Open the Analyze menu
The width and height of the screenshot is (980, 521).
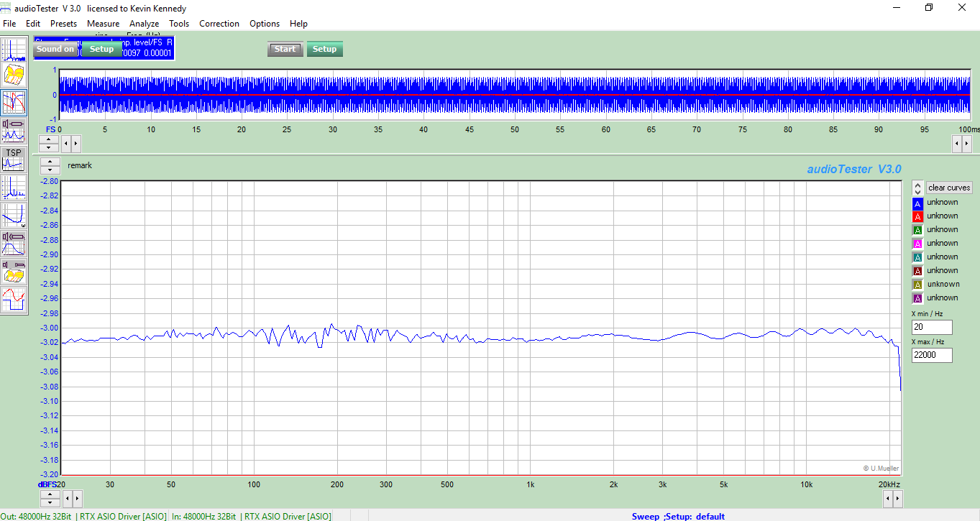(144, 24)
